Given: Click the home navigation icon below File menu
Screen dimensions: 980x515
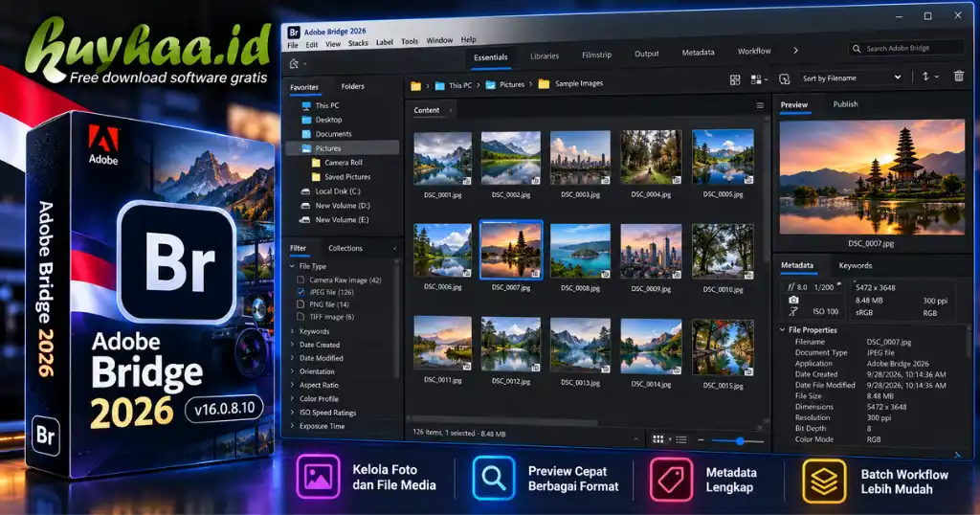Looking at the screenshot, I should pos(295,64).
